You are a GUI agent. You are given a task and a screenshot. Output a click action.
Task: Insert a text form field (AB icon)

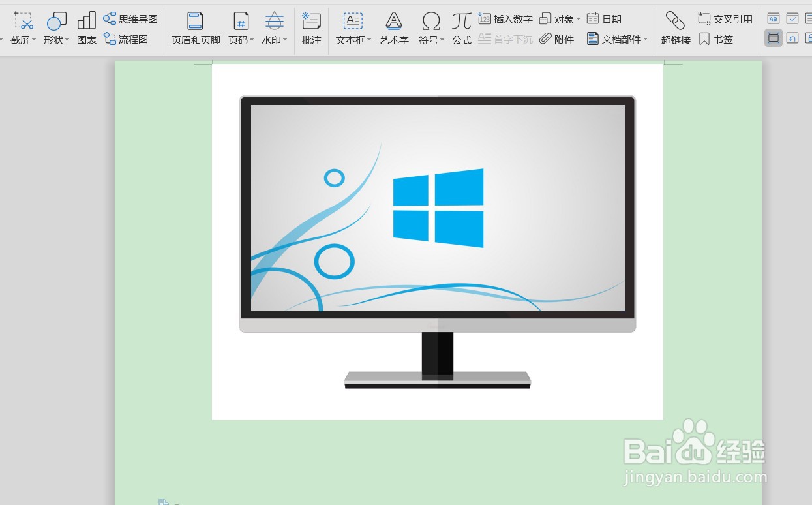774,18
